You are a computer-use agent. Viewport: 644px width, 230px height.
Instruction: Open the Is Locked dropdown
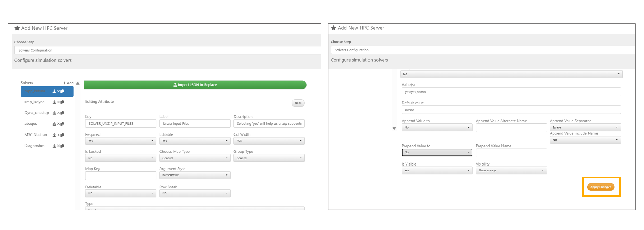click(x=120, y=158)
